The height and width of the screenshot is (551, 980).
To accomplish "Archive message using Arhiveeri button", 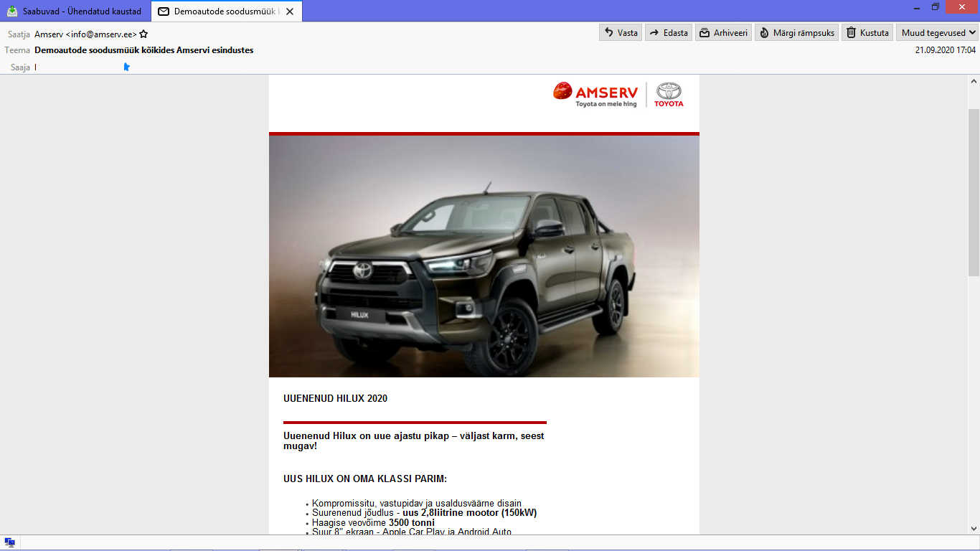I will pos(723,32).
